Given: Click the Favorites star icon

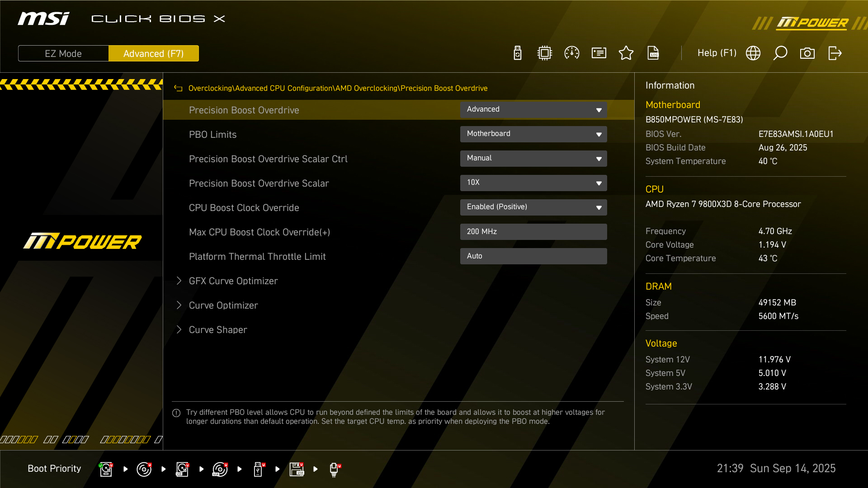Looking at the screenshot, I should [x=626, y=53].
